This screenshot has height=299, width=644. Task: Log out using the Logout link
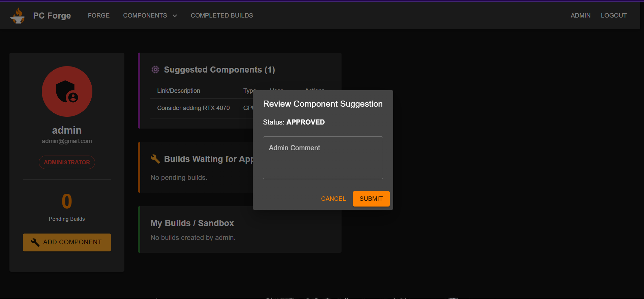pyautogui.click(x=613, y=16)
